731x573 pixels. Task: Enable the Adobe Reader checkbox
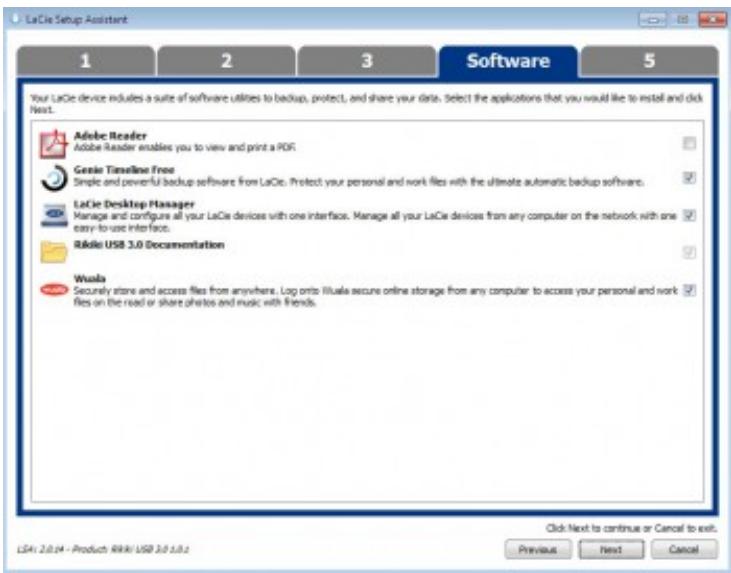point(689,144)
